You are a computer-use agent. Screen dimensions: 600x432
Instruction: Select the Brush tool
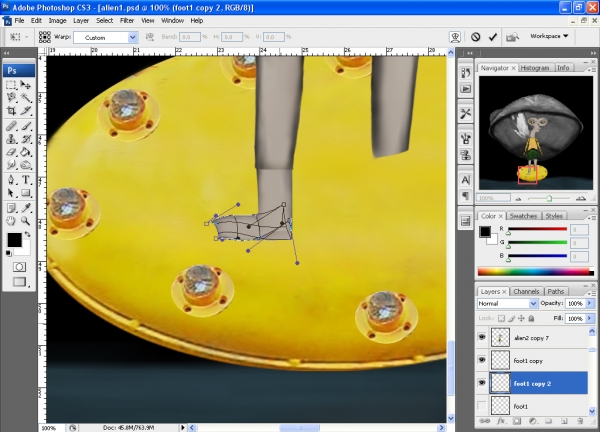(x=26, y=126)
